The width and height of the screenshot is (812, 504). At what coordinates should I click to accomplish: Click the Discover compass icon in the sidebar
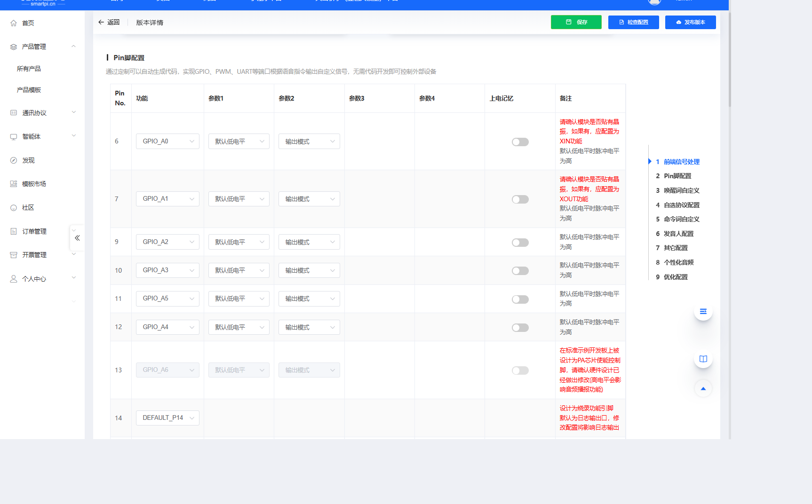(x=14, y=160)
